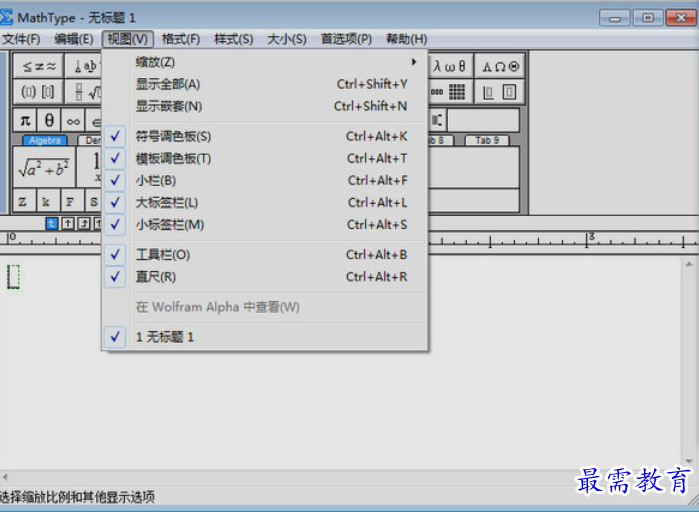699x512 pixels.
Task: Click the MathType sigma application icon
Action: point(6,17)
